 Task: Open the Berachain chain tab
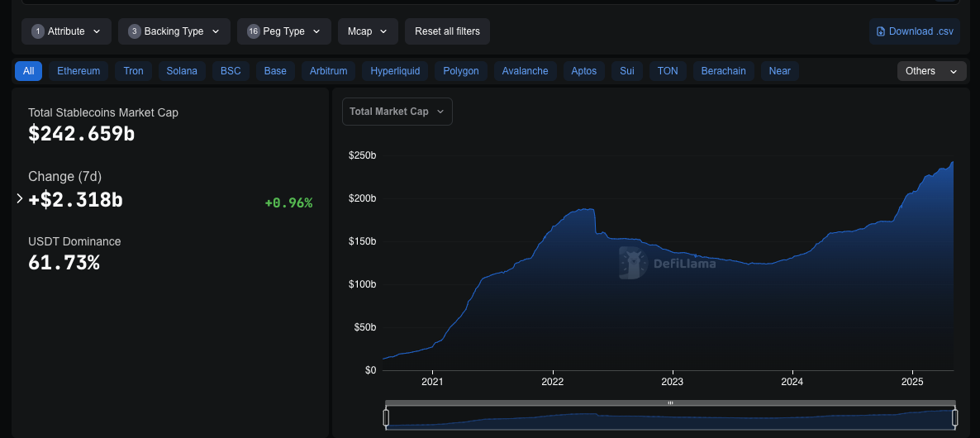pyautogui.click(x=723, y=71)
